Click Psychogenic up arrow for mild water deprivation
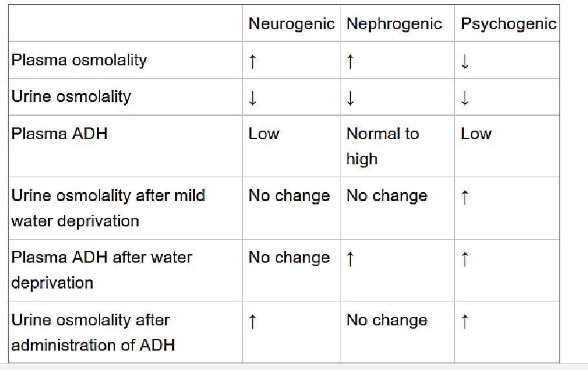This screenshot has height=370, width=588. [465, 197]
